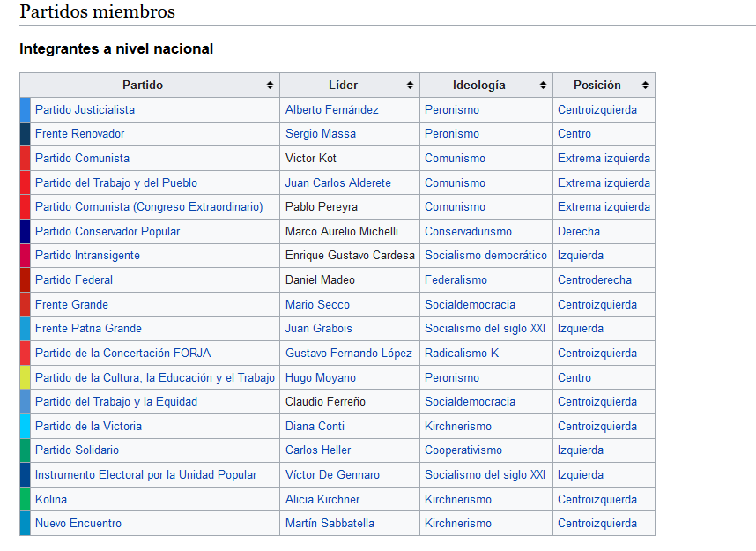Click the Federalismo ideology link
Viewport: 756px width, 551px height.
[456, 280]
